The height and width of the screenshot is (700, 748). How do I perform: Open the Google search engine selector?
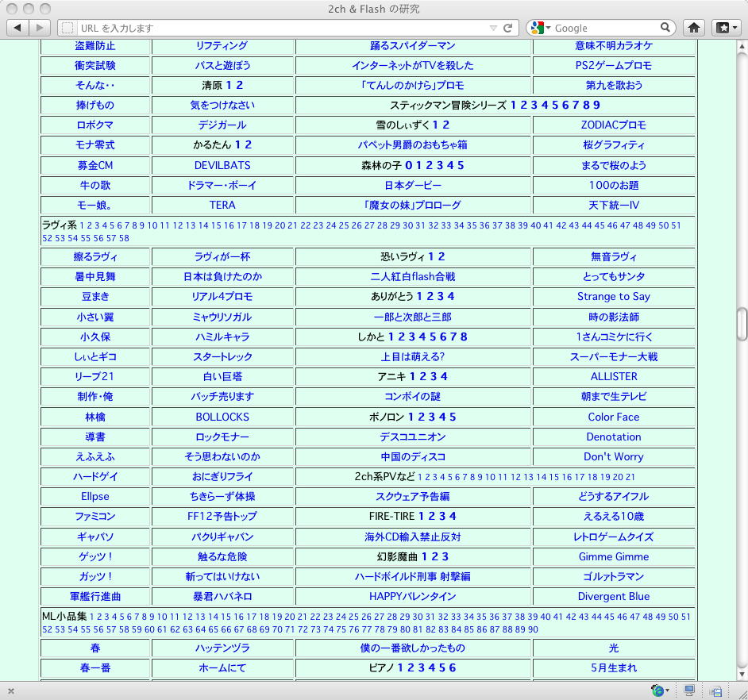tap(541, 28)
